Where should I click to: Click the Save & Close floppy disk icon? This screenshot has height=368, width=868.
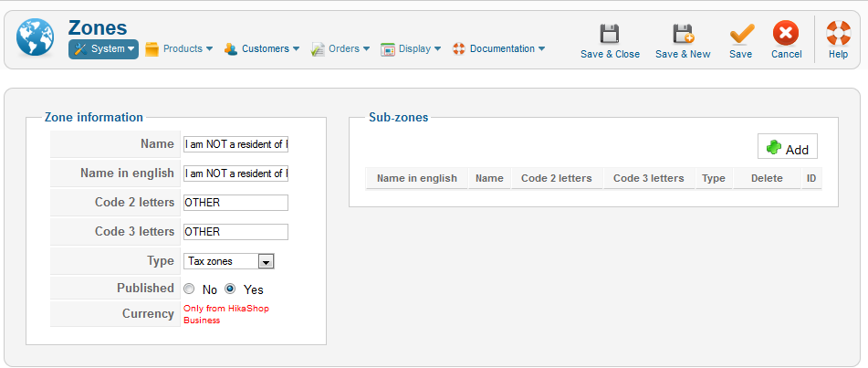click(610, 35)
